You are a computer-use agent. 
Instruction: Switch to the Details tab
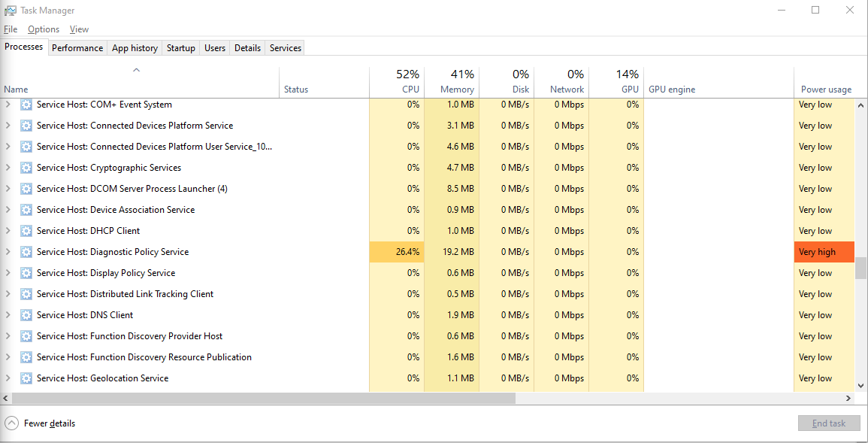pyautogui.click(x=247, y=48)
